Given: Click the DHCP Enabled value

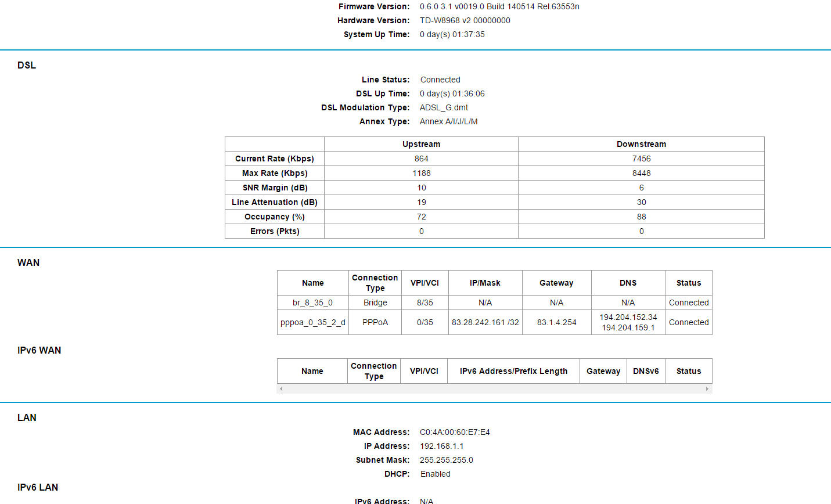Looking at the screenshot, I should (435, 474).
